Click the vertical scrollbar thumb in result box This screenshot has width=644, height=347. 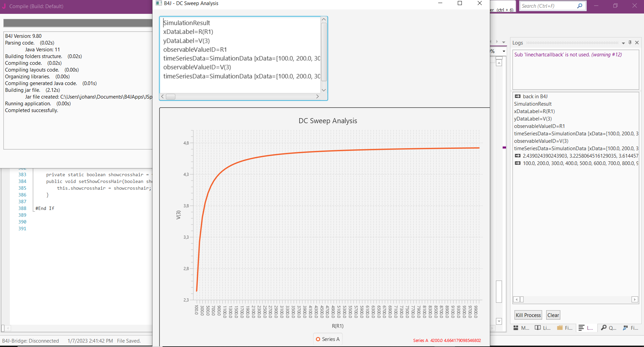tap(324, 52)
